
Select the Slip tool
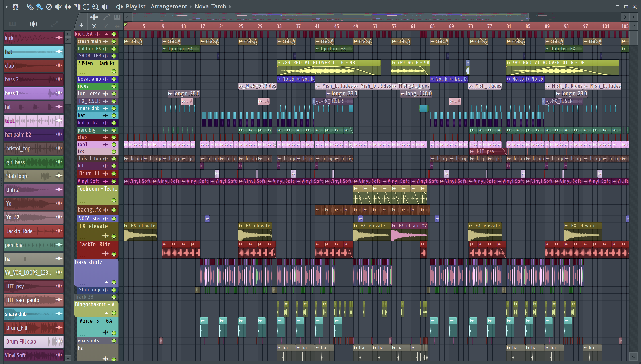(67, 7)
